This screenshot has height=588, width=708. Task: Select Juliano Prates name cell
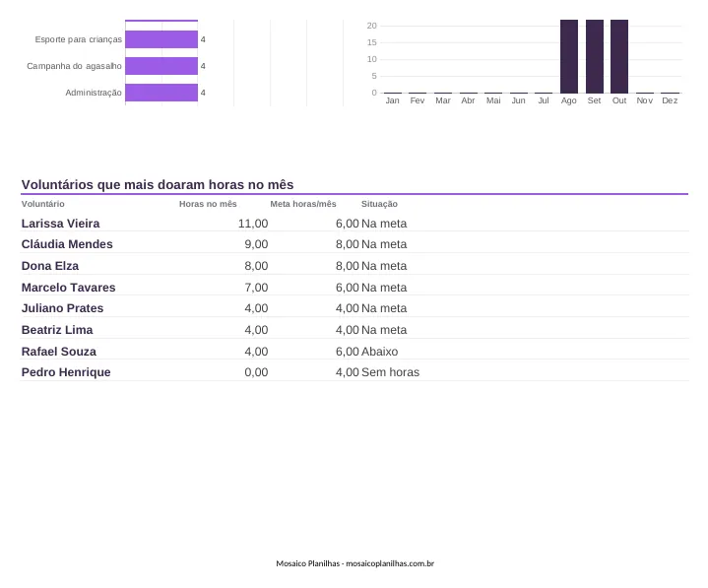[x=62, y=308]
